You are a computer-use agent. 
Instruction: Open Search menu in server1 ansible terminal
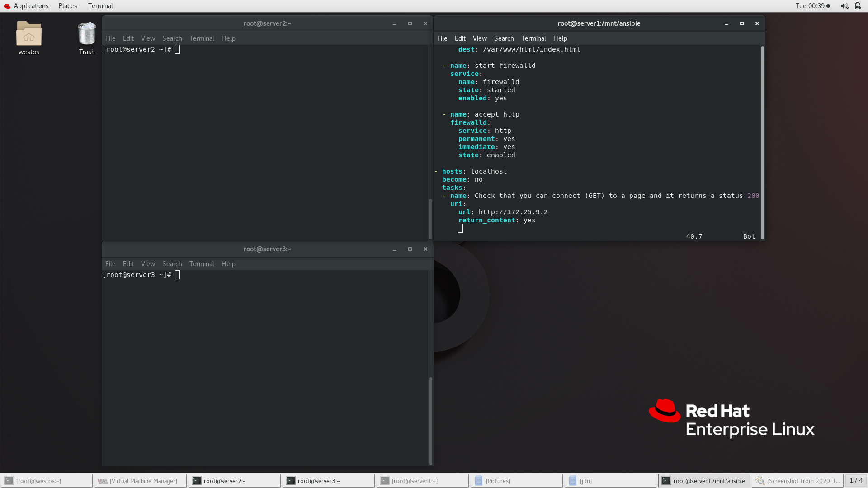504,38
